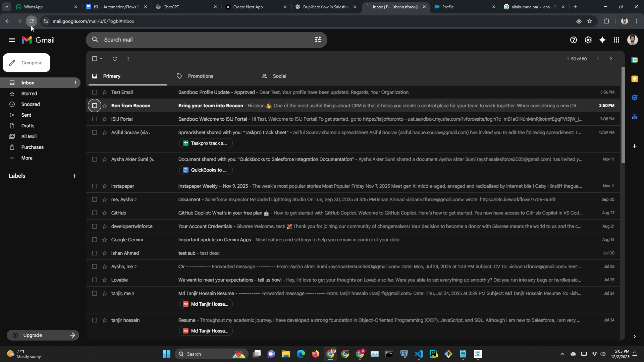Open Gmail settings gear icon
The width and height of the screenshot is (644, 362).
588,40
